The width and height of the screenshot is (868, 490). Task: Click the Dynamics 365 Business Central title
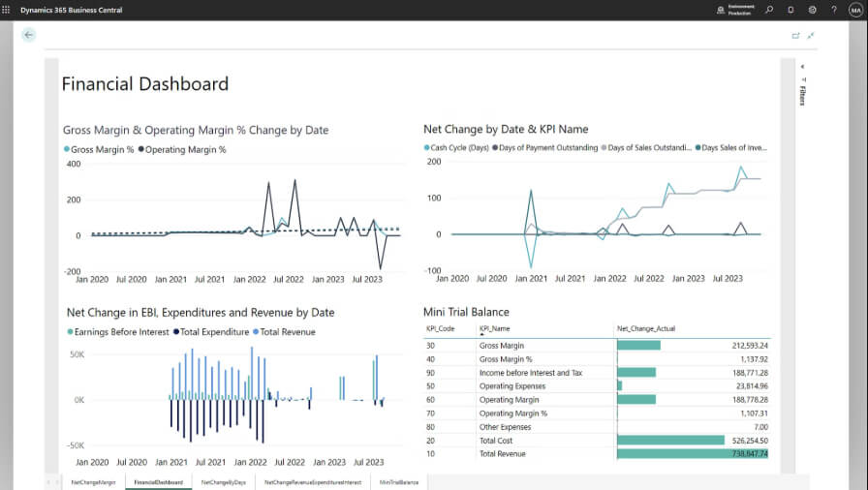(x=72, y=10)
